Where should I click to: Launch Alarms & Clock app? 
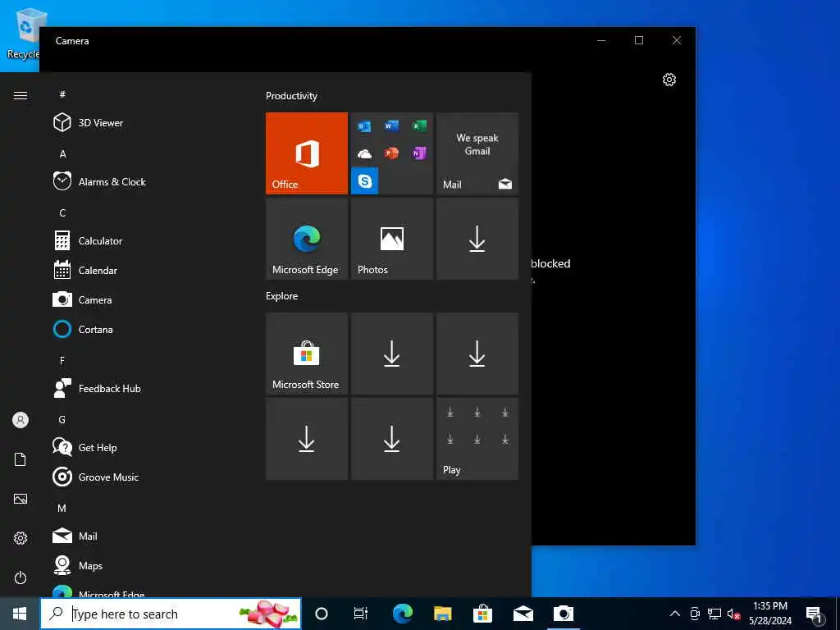(x=144, y=181)
